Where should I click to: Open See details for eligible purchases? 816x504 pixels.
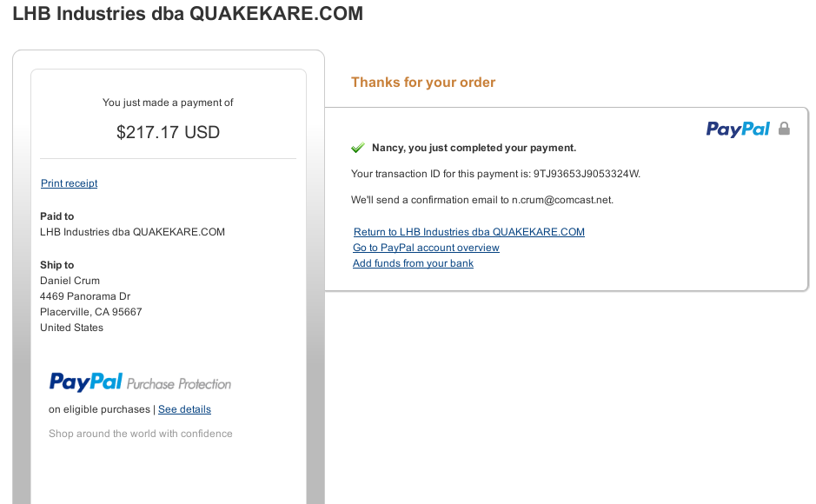184,409
